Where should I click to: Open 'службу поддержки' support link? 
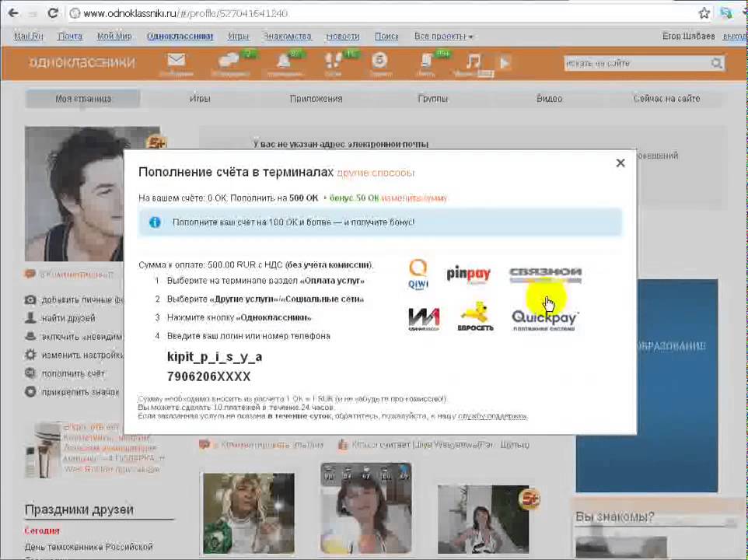point(492,416)
